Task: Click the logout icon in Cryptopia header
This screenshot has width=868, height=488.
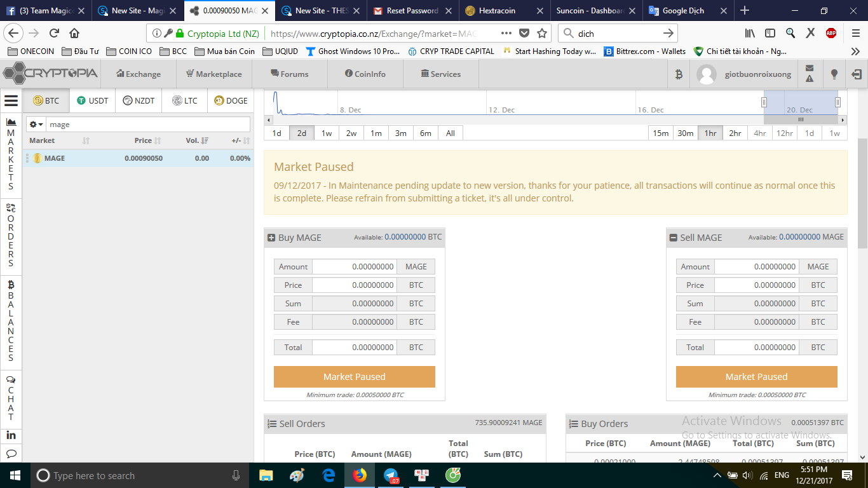Action: [x=857, y=74]
